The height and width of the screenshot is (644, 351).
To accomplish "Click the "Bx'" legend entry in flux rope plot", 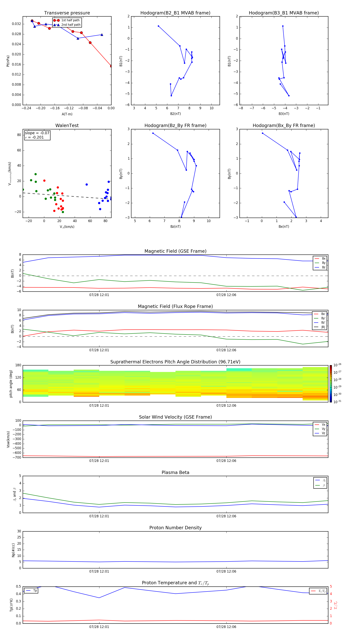I will [x=320, y=314].
